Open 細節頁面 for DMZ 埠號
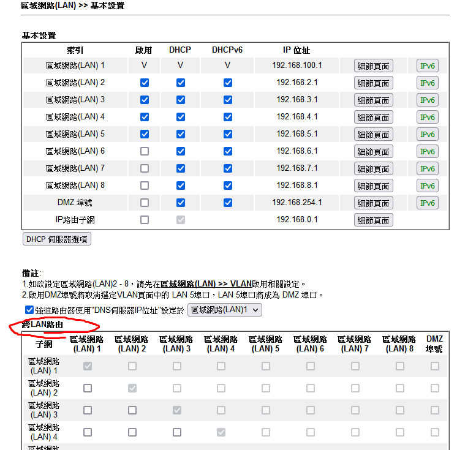 pyautogui.click(x=373, y=203)
